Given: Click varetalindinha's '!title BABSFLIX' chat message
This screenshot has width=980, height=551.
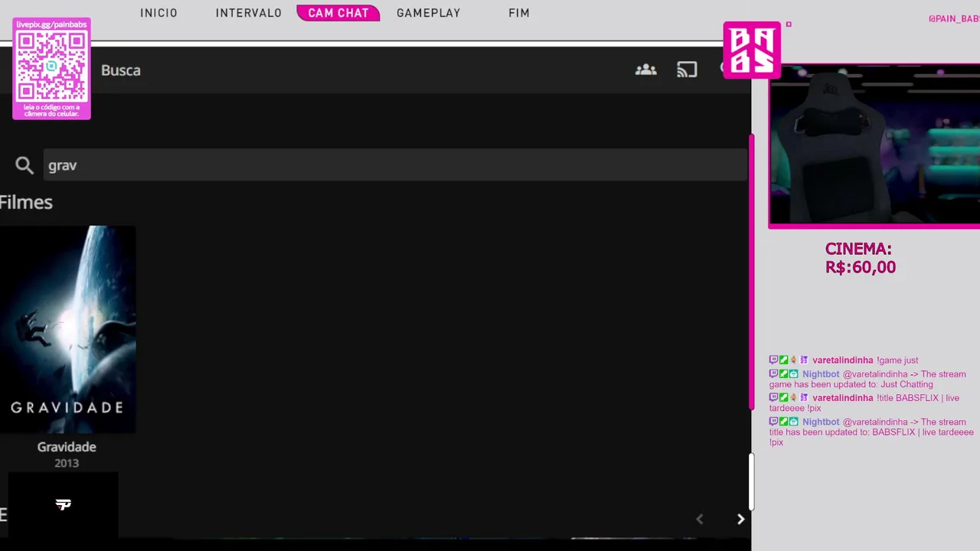Looking at the screenshot, I should click(x=864, y=403).
